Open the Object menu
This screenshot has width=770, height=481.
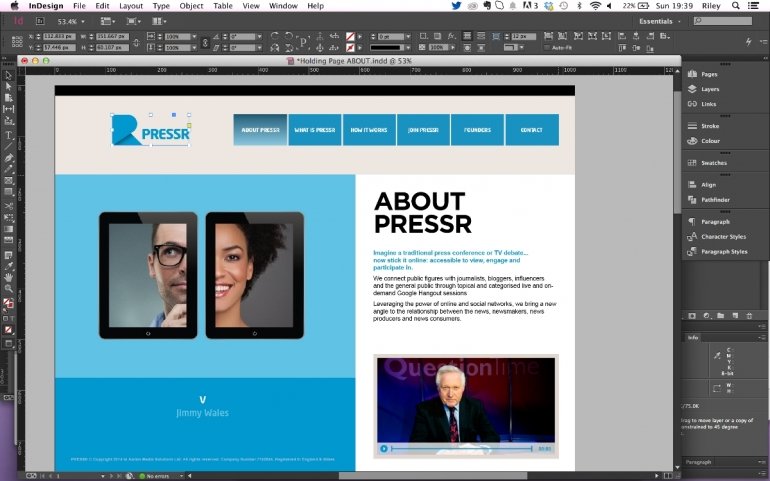point(191,6)
